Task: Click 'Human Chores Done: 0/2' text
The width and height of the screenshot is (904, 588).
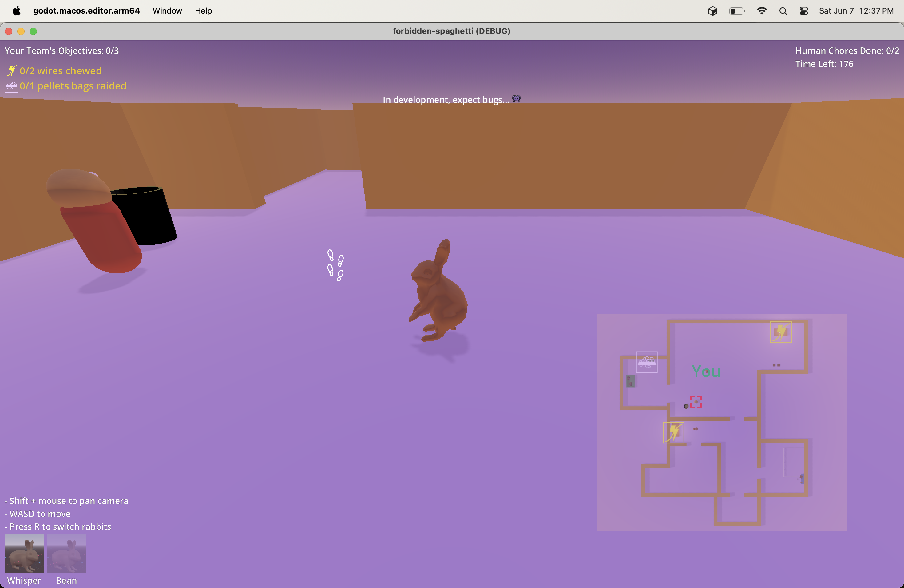Action: (x=847, y=50)
